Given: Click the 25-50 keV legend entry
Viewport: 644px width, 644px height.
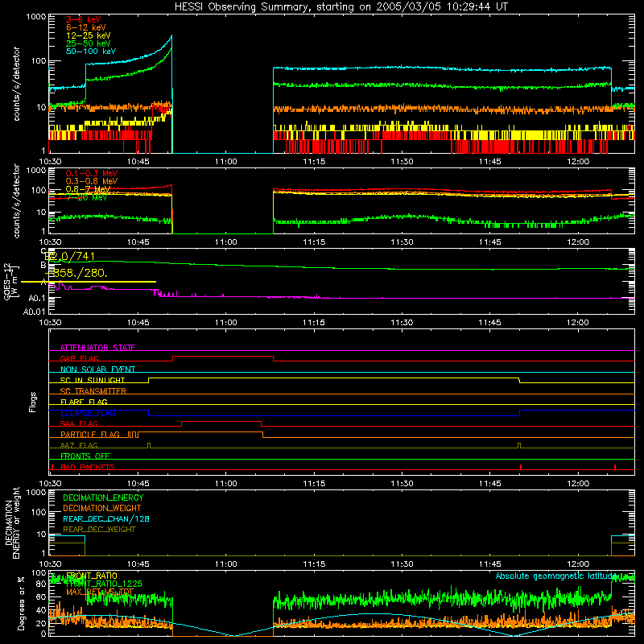Looking at the screenshot, I should pos(89,43).
